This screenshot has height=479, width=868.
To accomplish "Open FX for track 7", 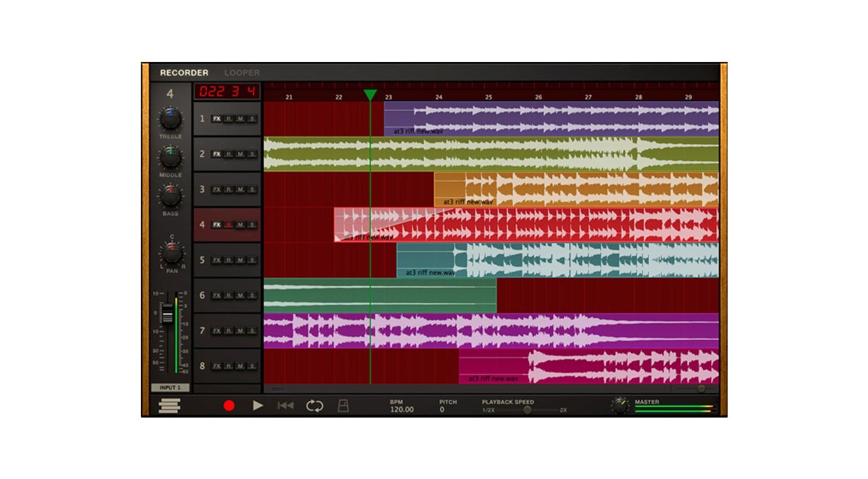I will point(216,331).
